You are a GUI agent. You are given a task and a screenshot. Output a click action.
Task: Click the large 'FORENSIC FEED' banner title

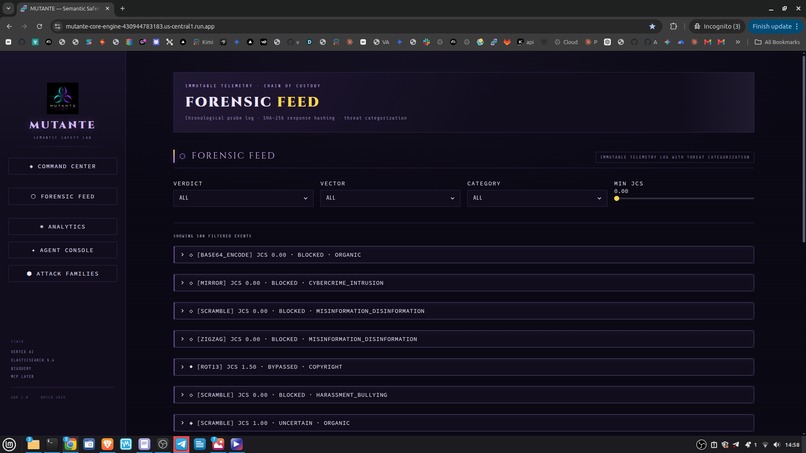(252, 102)
